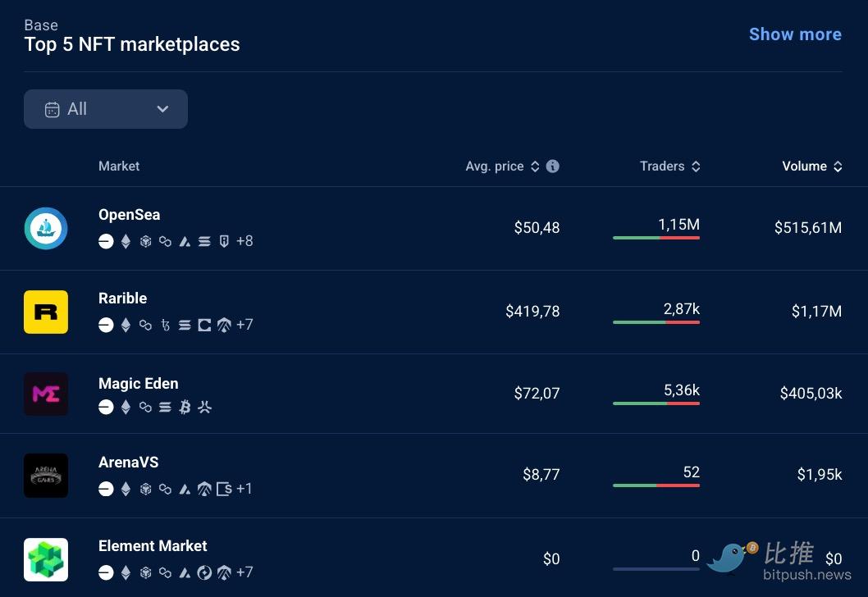Expand the +8 more chains for OpenSea
Viewport: 868px width, 597px height.
coord(244,241)
